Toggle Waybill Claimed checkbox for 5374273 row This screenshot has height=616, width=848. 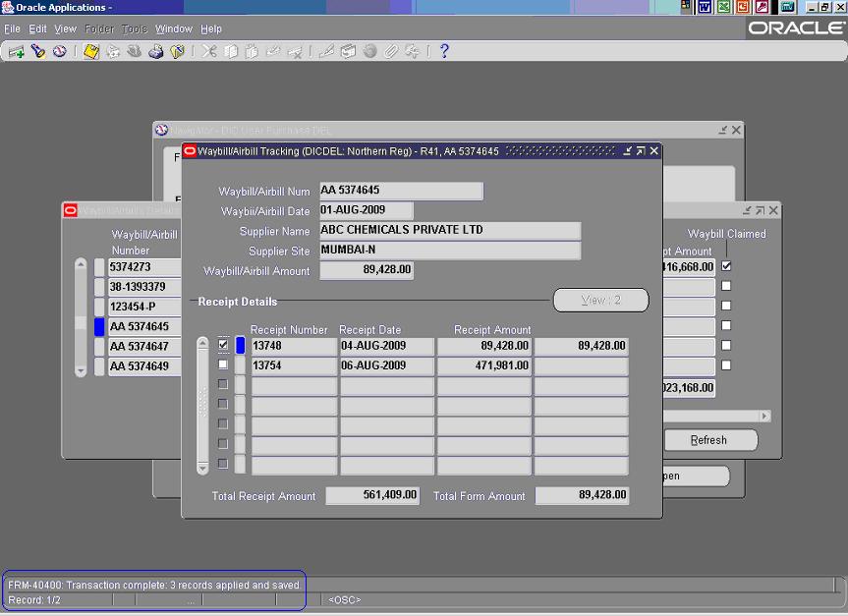click(726, 266)
